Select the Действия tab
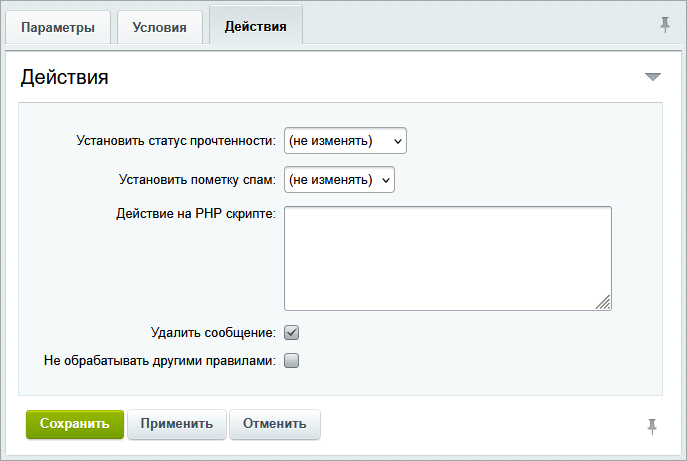Viewport: 687px width, 461px height. click(256, 27)
